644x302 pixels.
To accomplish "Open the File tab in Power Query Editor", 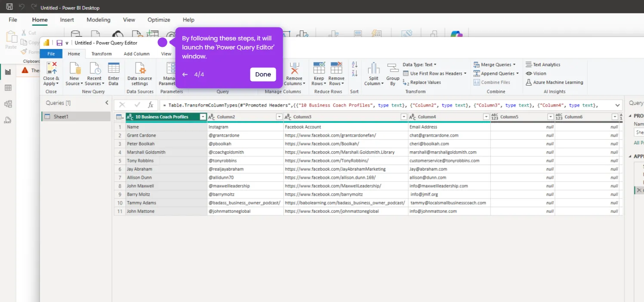I will [x=51, y=54].
